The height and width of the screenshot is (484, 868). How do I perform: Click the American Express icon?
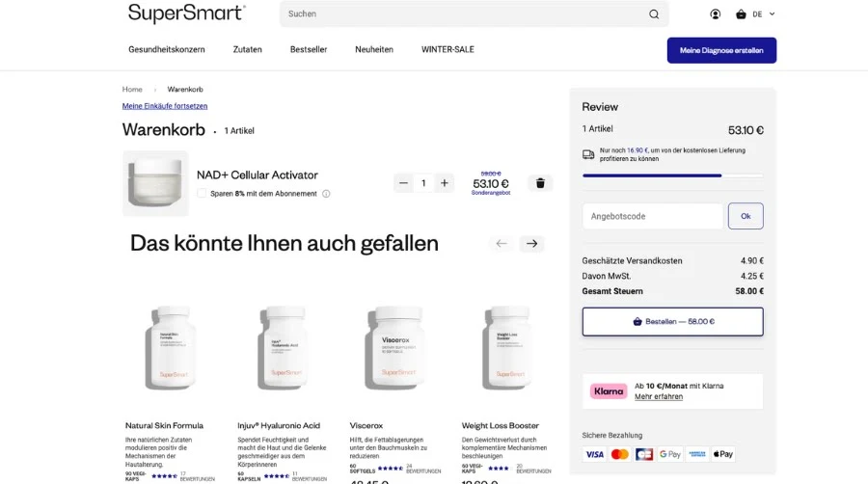[697, 454]
